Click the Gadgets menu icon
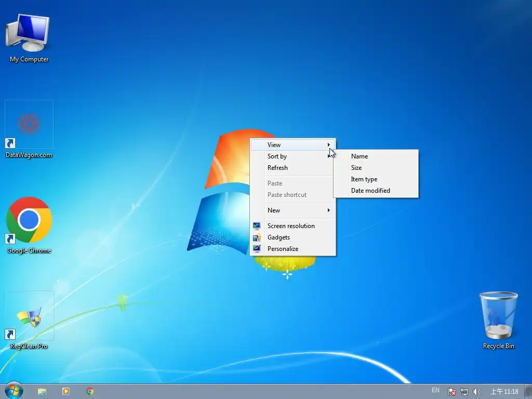532x399 pixels. click(257, 237)
